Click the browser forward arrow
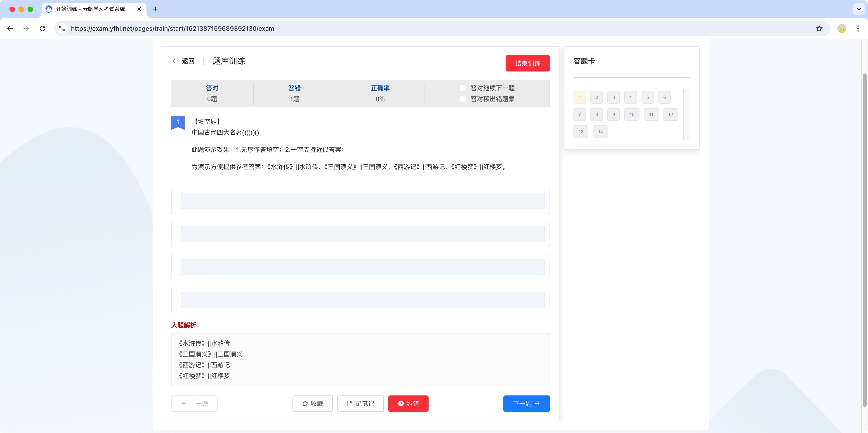This screenshot has width=868, height=433. point(26,29)
